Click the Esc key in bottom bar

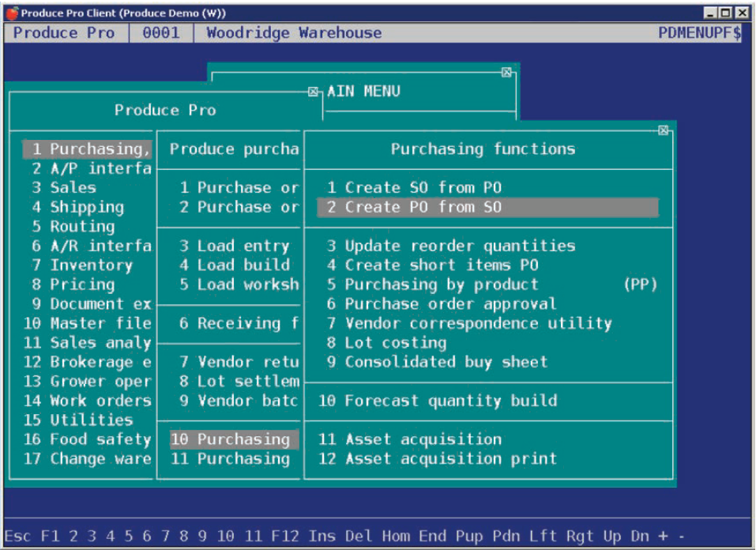(x=18, y=536)
